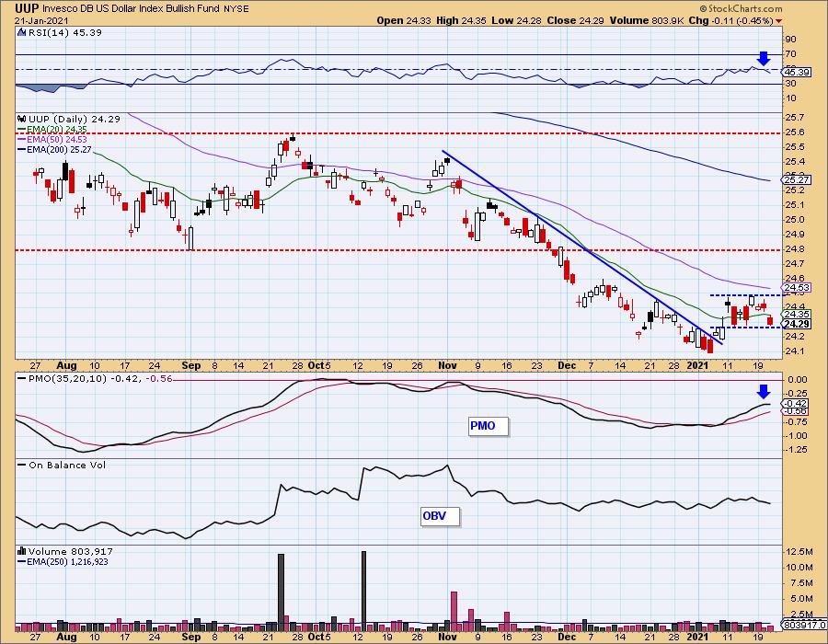828x644 pixels.
Task: Click the On Balance Vol legend
Action: point(67,465)
